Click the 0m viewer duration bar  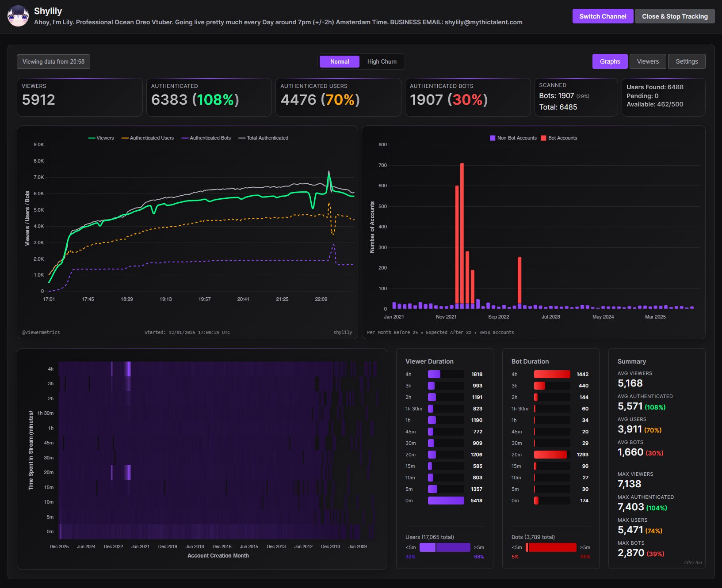(x=446, y=501)
